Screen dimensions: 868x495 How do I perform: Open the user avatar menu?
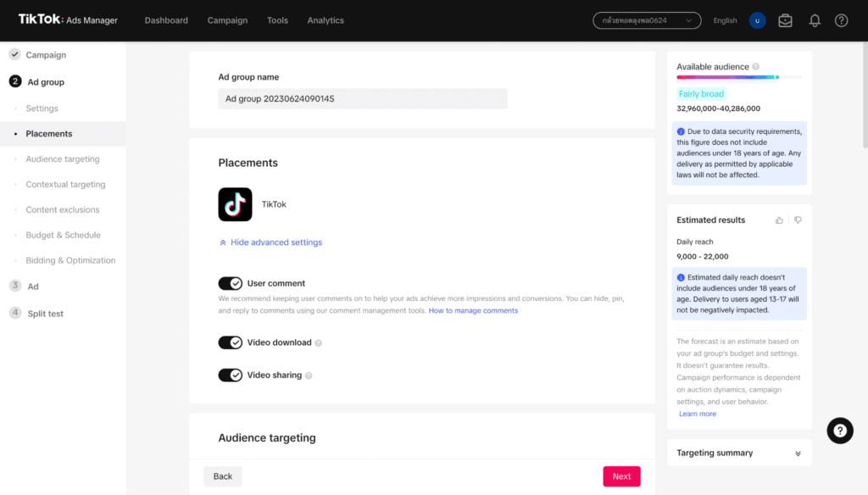pyautogui.click(x=757, y=20)
